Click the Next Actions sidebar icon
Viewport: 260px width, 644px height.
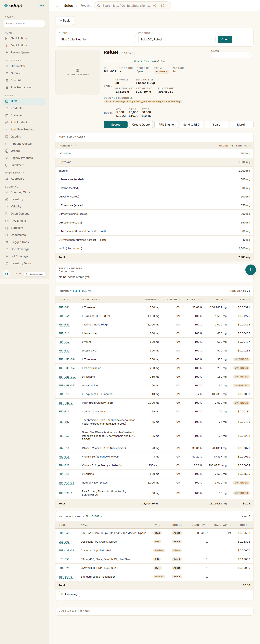pos(7,39)
